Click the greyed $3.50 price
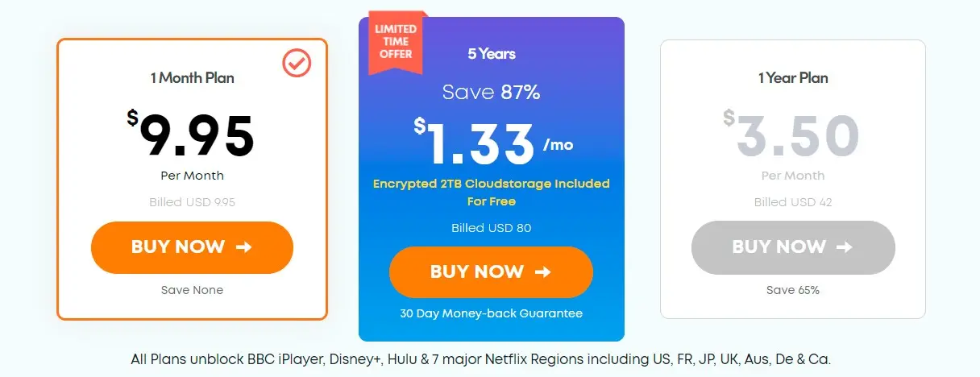This screenshot has width=980, height=377. [792, 135]
